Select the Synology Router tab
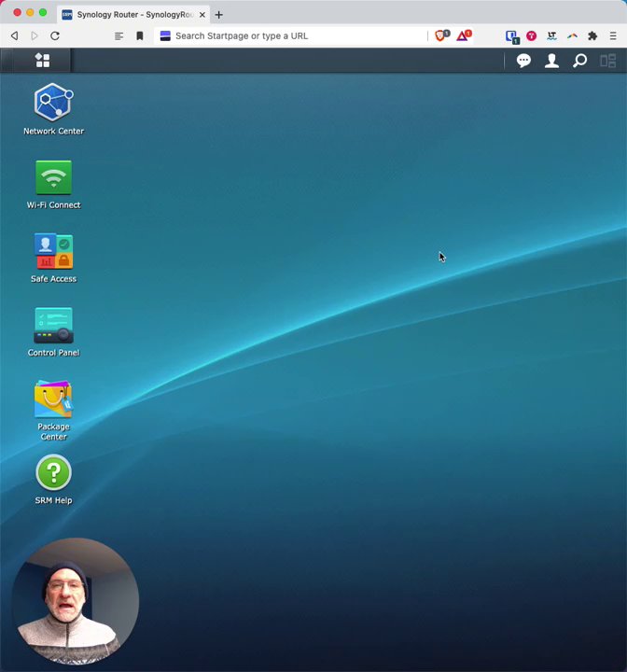This screenshot has height=672, width=627. pyautogui.click(x=133, y=15)
